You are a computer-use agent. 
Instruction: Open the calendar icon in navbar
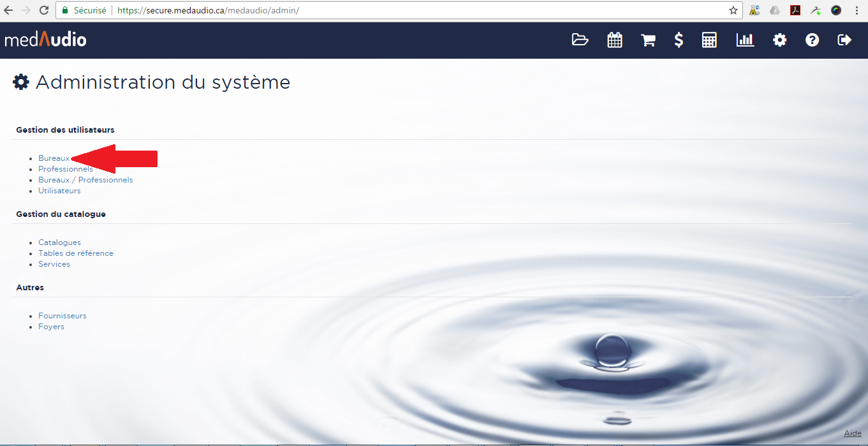614,40
